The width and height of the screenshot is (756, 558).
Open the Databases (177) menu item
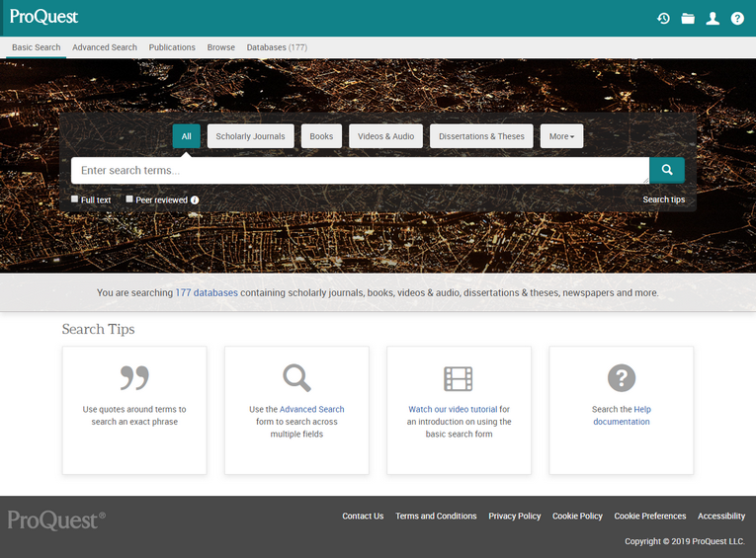[x=277, y=47]
